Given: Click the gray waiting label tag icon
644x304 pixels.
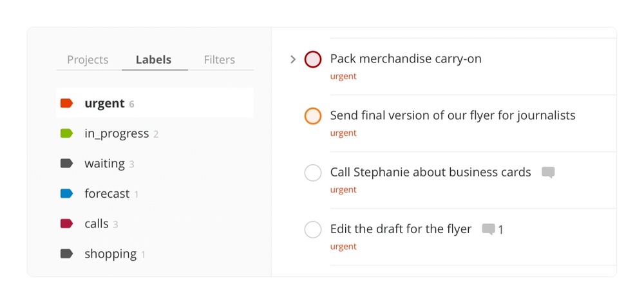Looking at the screenshot, I should point(66,164).
